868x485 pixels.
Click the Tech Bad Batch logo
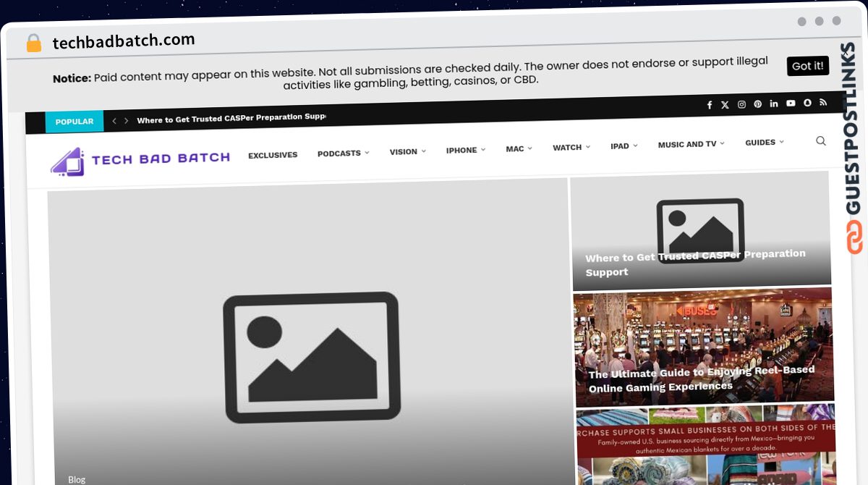tap(140, 160)
